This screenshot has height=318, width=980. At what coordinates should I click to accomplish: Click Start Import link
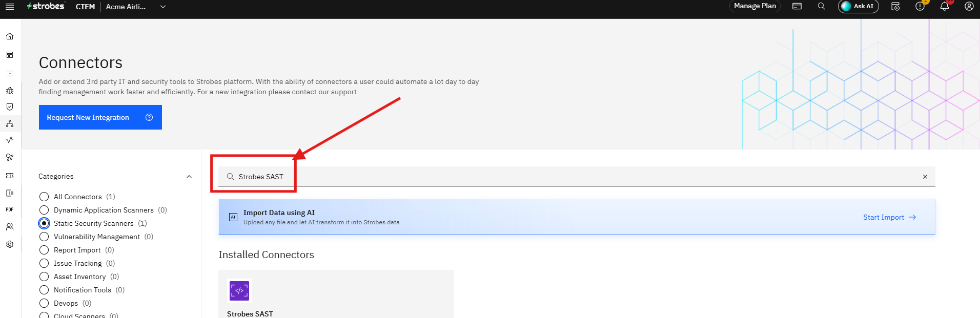click(889, 217)
